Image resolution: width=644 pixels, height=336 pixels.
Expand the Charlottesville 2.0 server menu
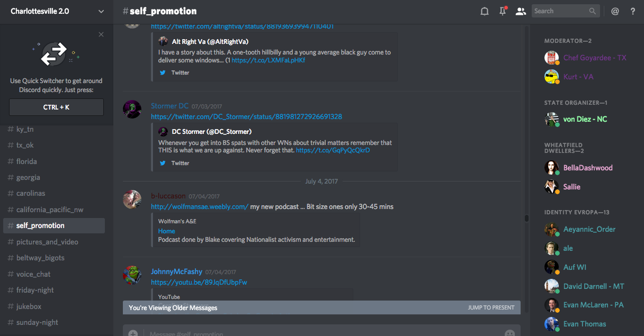101,11
